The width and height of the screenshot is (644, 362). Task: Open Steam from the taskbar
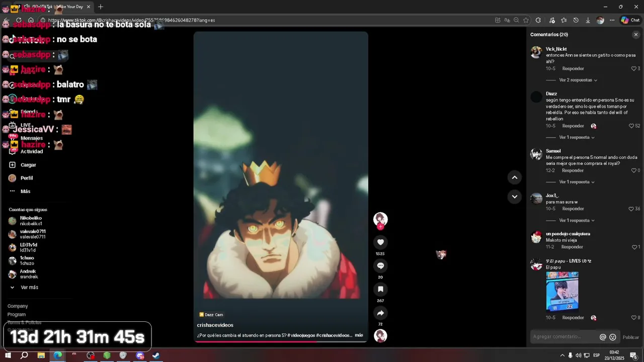[156, 355]
